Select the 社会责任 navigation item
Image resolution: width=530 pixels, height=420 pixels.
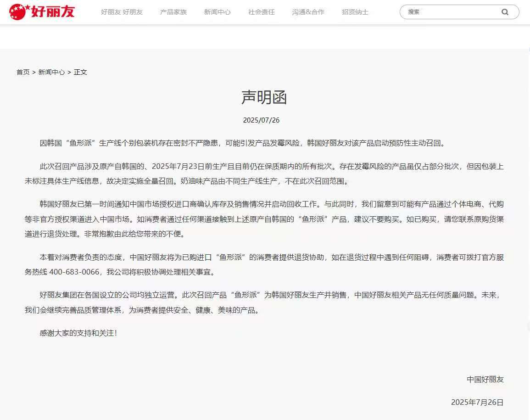(261, 12)
